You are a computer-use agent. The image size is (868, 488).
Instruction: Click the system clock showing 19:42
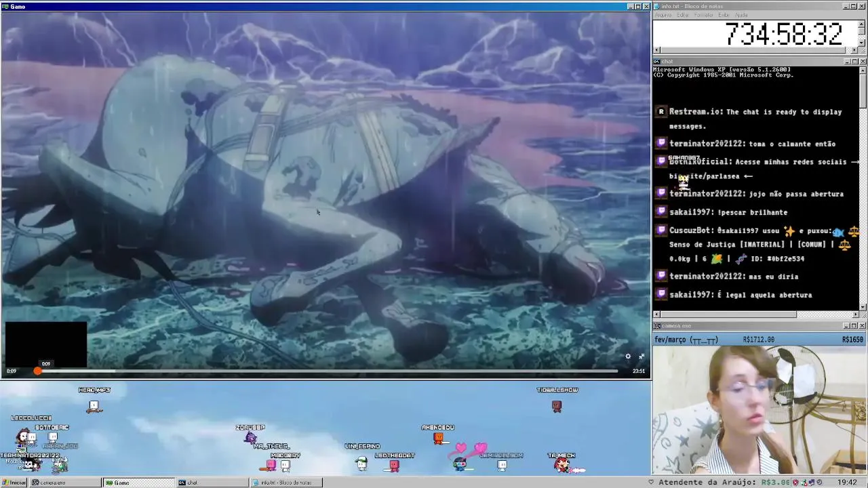tap(847, 483)
